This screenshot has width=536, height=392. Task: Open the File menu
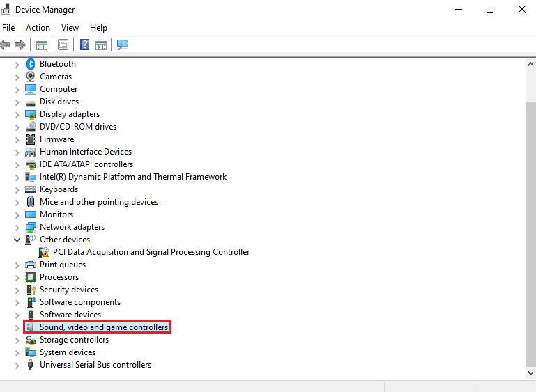8,28
